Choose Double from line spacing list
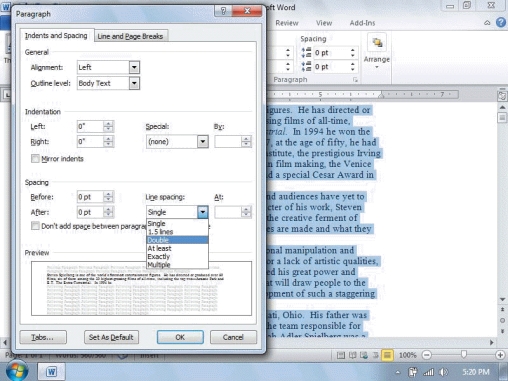This screenshot has height=381, width=508. [177, 240]
